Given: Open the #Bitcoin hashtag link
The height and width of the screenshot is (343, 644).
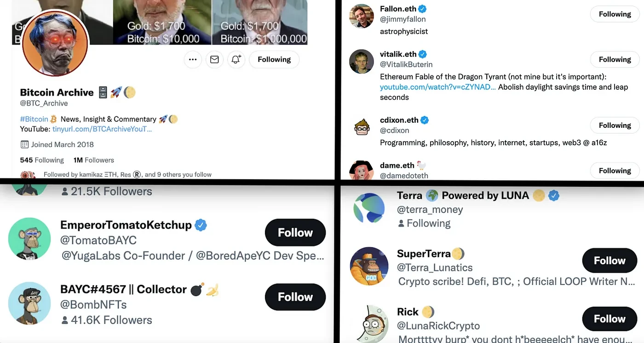Looking at the screenshot, I should (x=34, y=119).
